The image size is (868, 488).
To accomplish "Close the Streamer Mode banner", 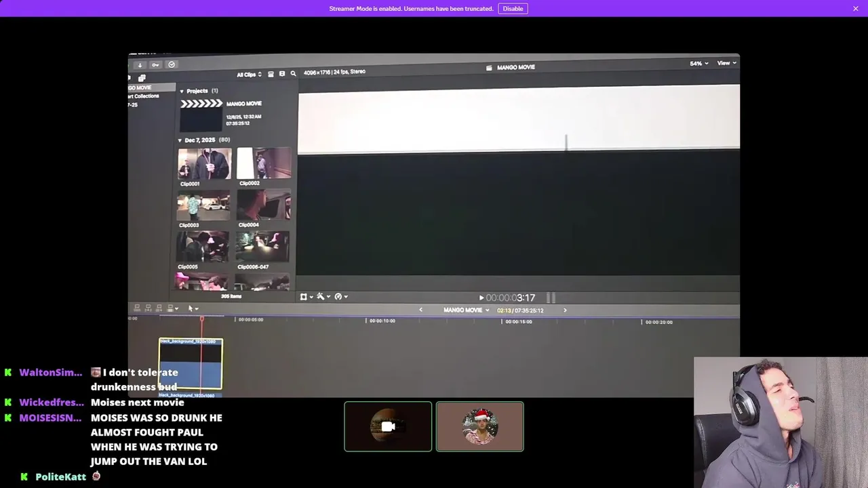I will click(x=856, y=9).
